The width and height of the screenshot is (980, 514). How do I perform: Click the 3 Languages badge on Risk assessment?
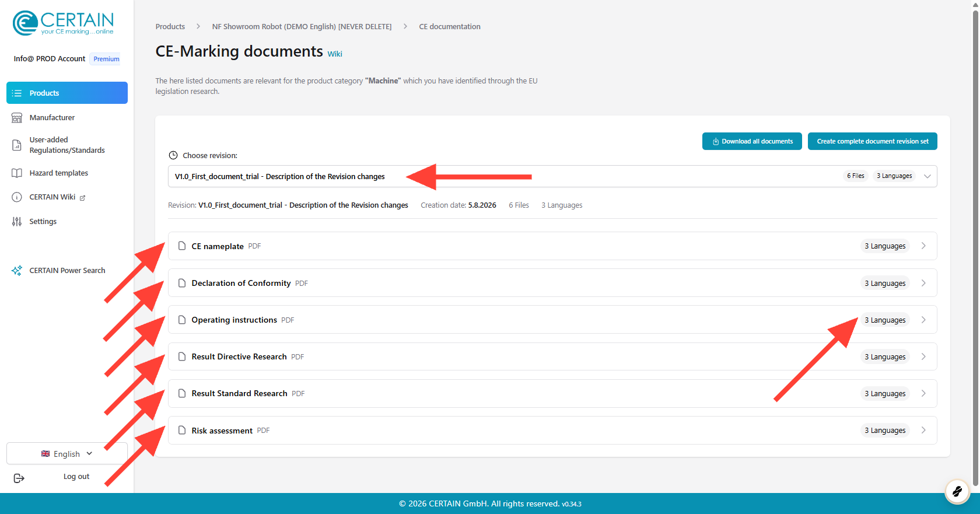click(885, 431)
